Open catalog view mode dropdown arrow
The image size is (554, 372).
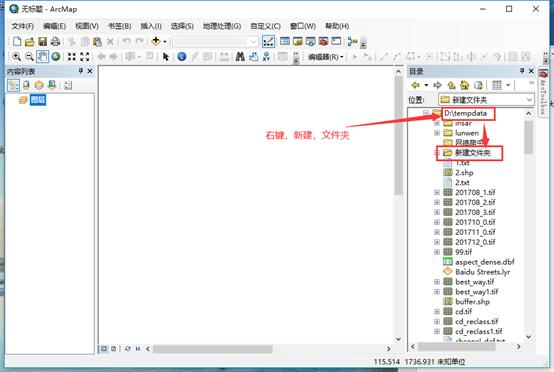pyautogui.click(x=508, y=85)
